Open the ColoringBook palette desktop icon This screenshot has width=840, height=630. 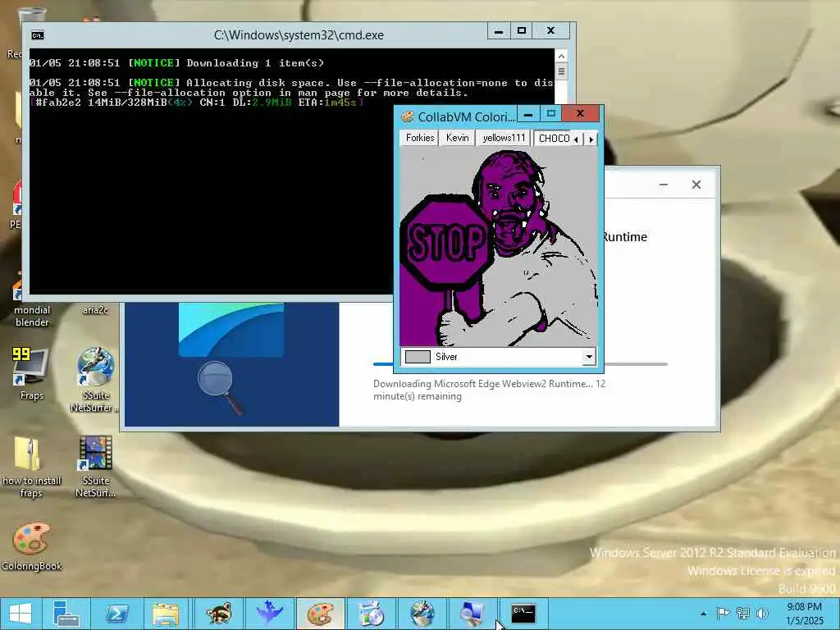click(32, 546)
